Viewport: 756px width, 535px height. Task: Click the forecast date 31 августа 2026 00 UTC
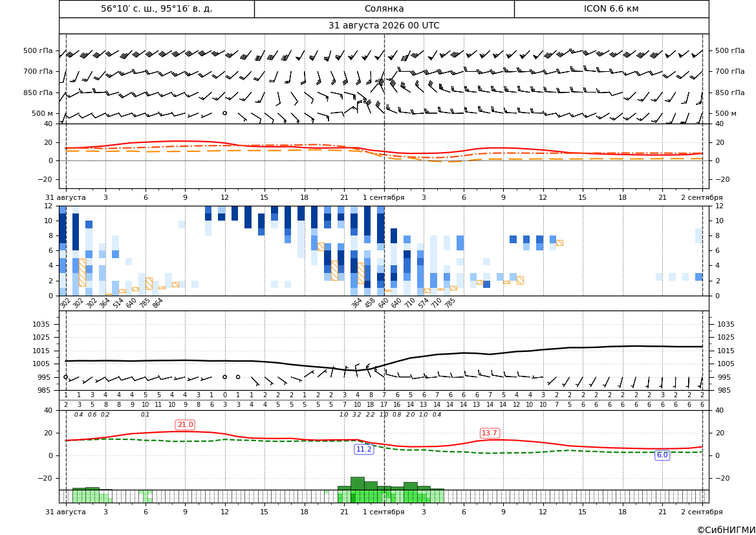click(384, 26)
